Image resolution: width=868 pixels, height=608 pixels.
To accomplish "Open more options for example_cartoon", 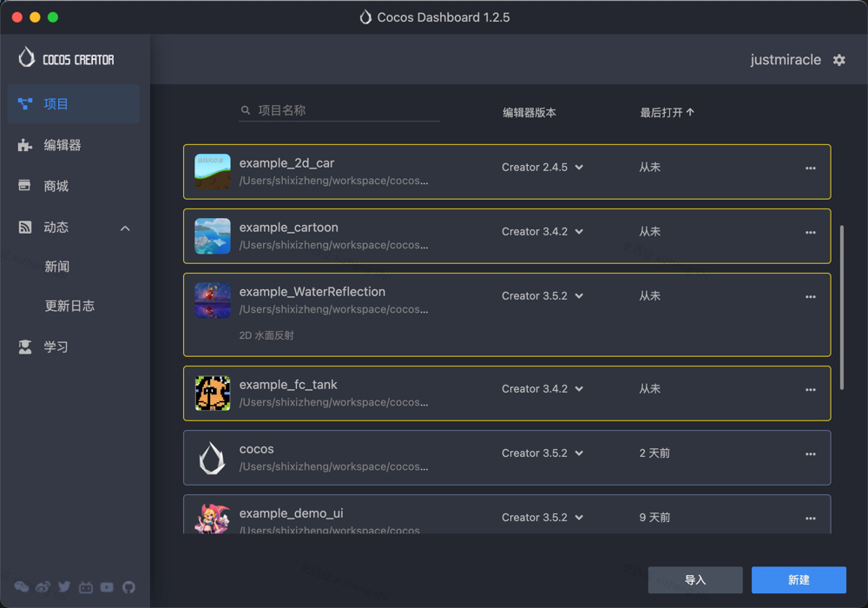I will (811, 232).
